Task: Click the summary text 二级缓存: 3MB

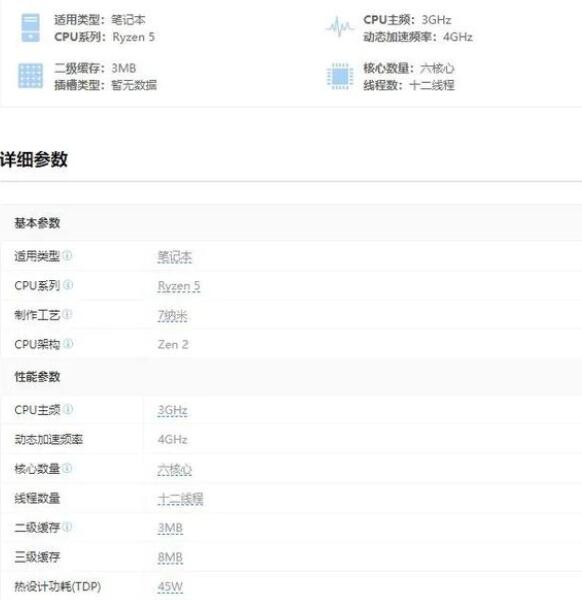Action: (95, 68)
